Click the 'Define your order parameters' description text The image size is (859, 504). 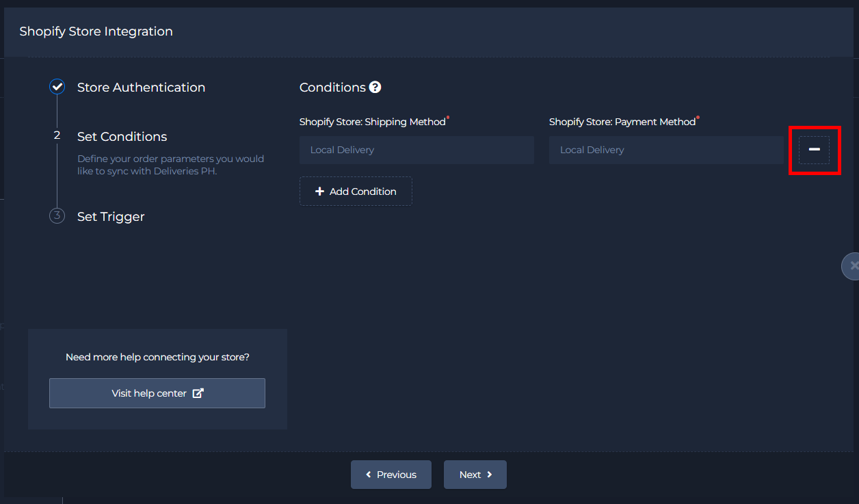click(170, 165)
